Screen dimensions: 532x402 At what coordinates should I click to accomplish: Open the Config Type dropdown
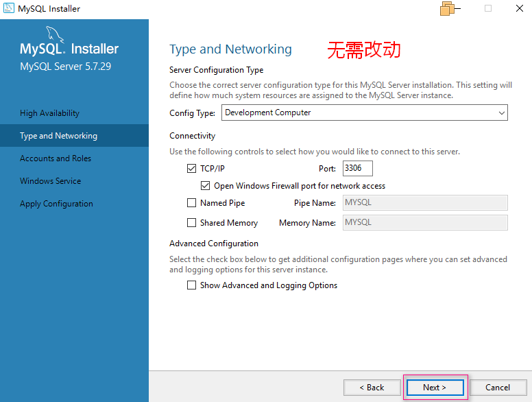tap(365, 113)
